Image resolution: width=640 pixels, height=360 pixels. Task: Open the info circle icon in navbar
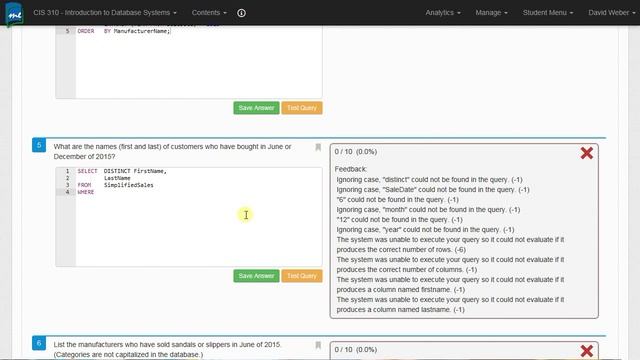[241, 13]
